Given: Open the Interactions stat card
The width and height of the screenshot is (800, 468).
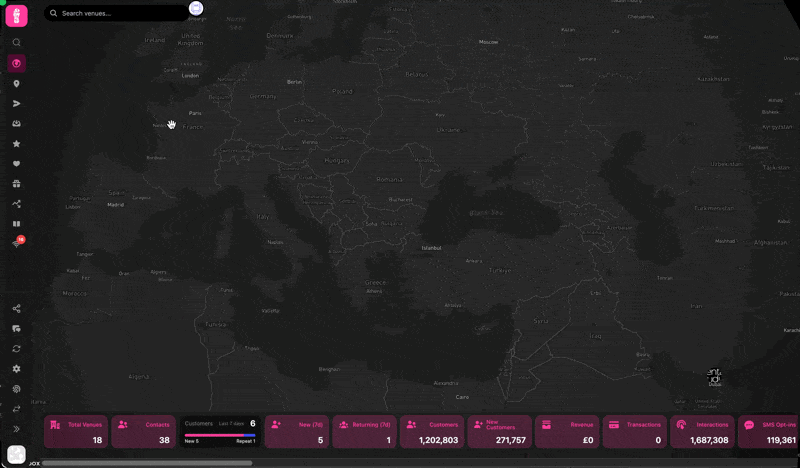Looking at the screenshot, I should 702,432.
